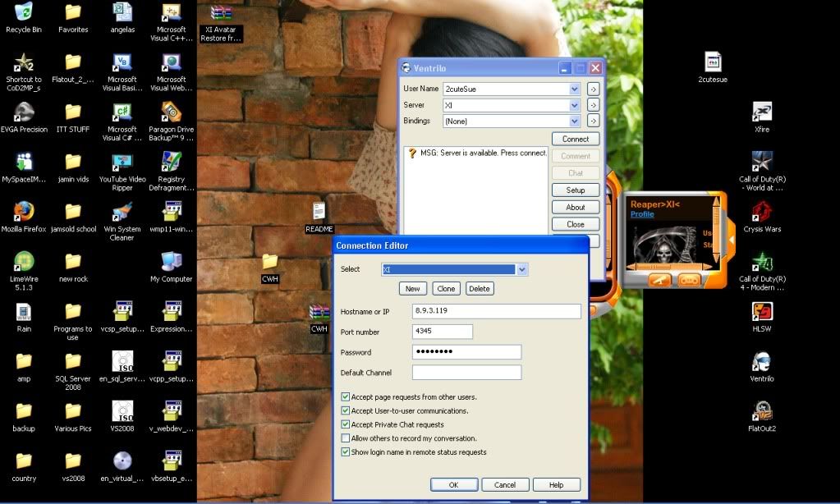Open the Recycle Bin desktop icon
Screen dimensions: 840x504
point(24,18)
